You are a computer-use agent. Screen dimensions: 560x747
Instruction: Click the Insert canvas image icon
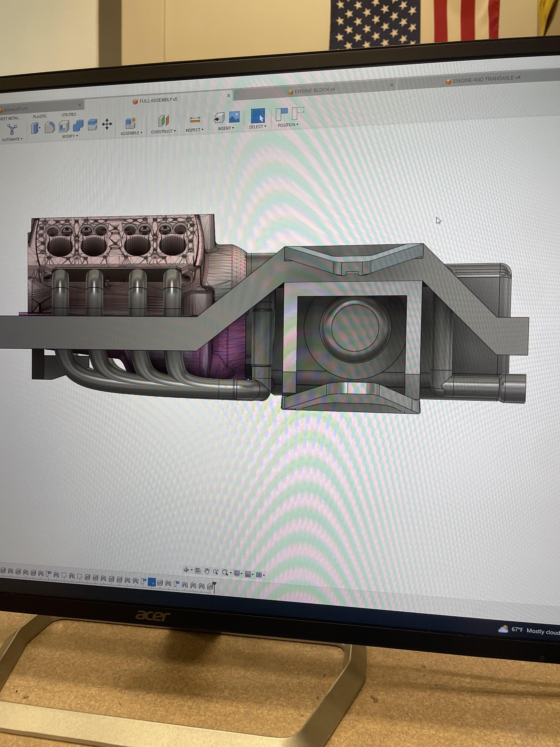pos(234,117)
